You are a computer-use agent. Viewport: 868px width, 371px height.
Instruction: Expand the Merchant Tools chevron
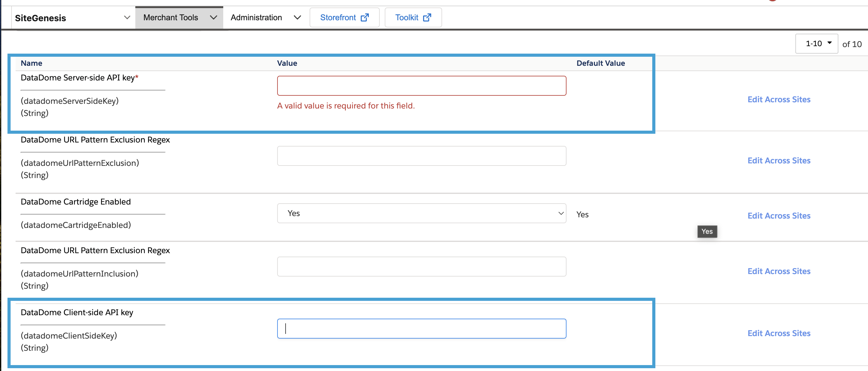coord(213,17)
